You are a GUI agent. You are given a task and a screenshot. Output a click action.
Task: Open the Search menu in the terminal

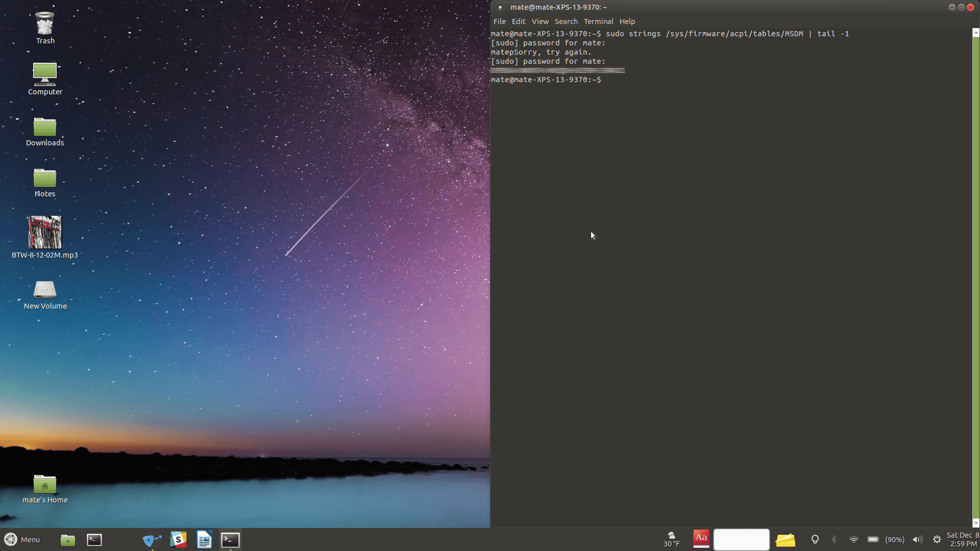(566, 21)
